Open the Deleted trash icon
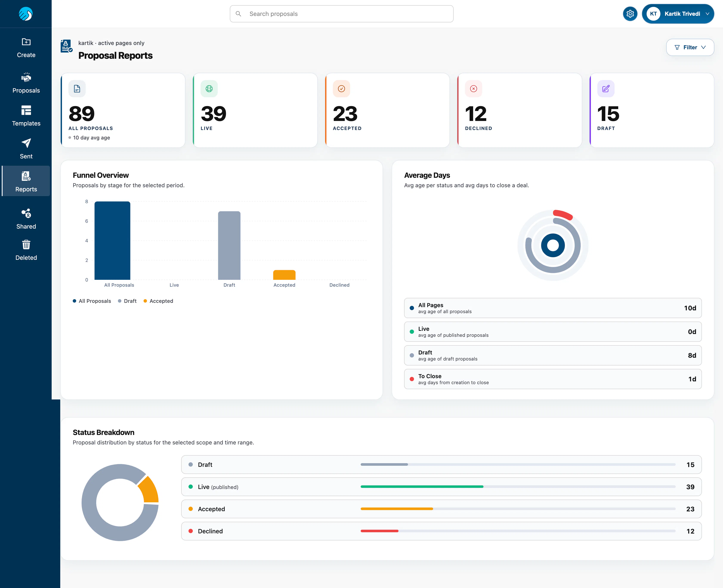This screenshot has width=723, height=588. 26,244
